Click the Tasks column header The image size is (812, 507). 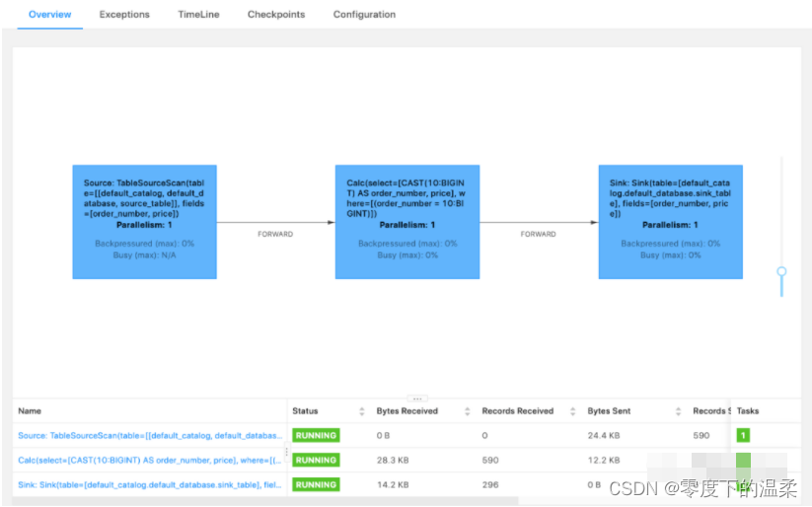[748, 411]
